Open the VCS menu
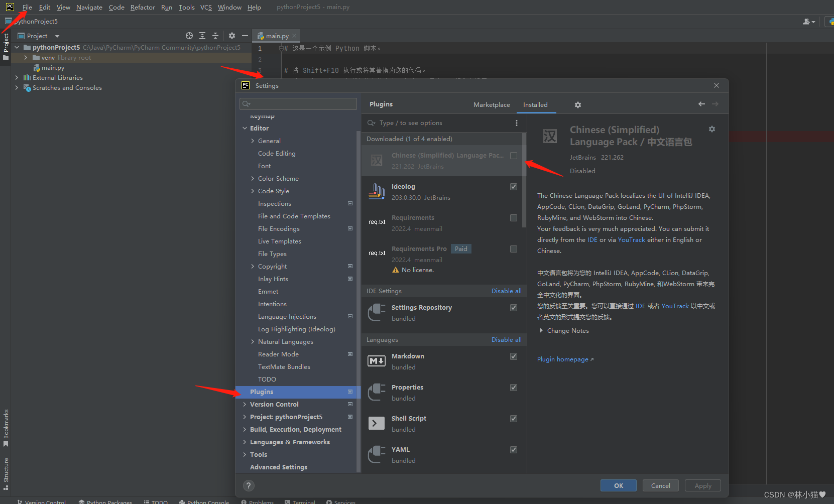Screen dimensions: 834x504 point(206,7)
